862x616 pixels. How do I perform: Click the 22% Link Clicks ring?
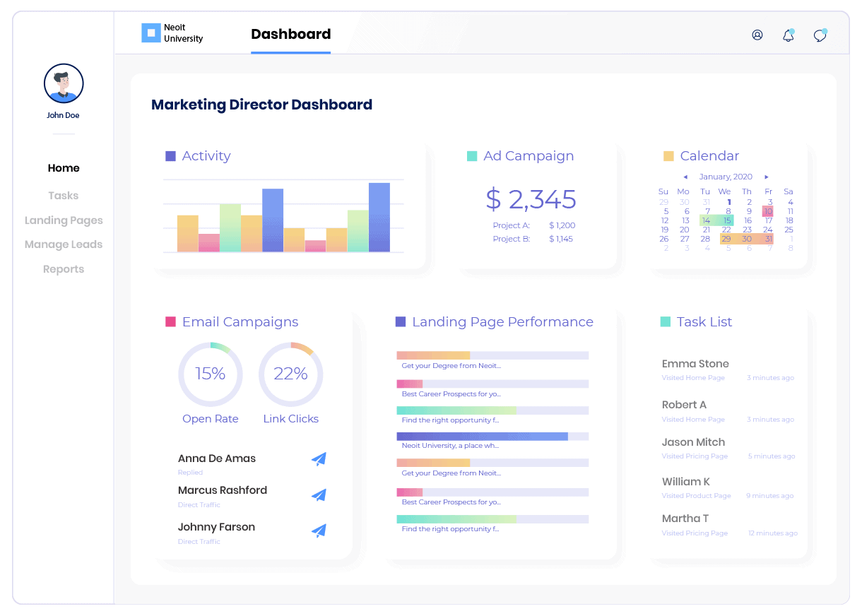point(291,374)
